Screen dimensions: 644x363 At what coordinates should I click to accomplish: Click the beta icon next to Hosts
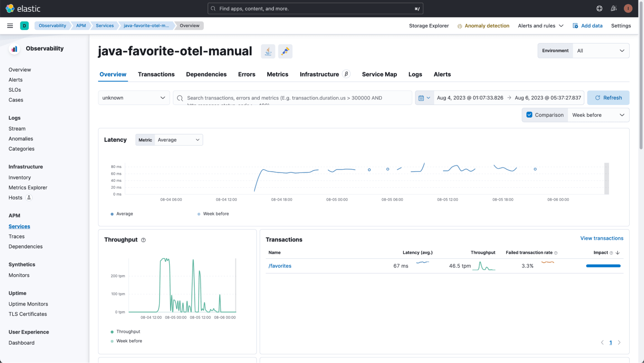tap(29, 197)
